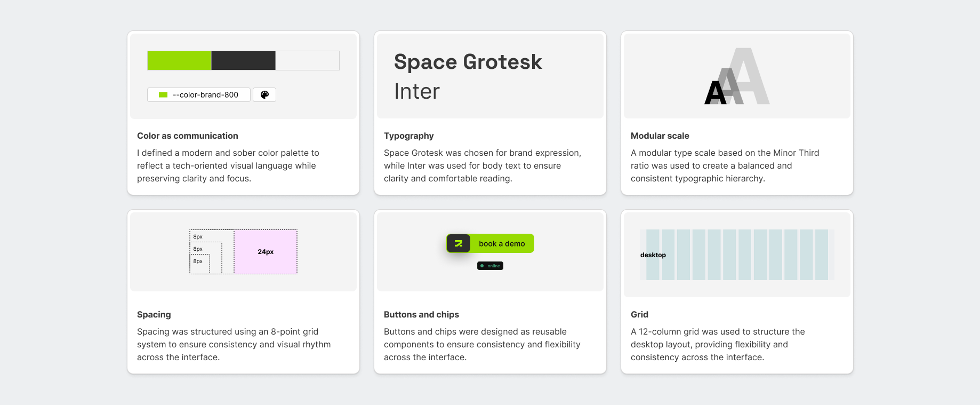
Task: Select the light gray color bar segment
Action: tap(307, 61)
